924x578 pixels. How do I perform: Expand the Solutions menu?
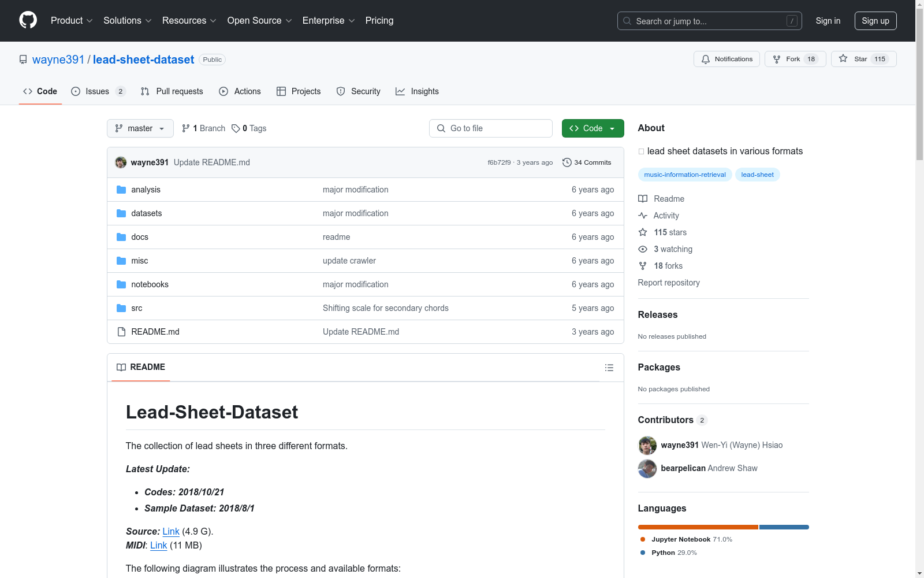pos(128,21)
